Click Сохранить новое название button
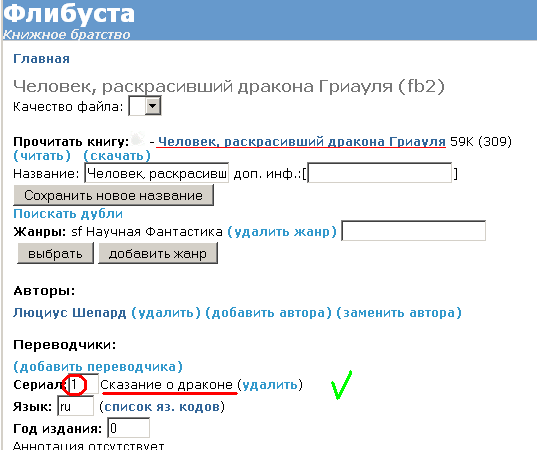This screenshot has height=450, width=537. [x=113, y=196]
